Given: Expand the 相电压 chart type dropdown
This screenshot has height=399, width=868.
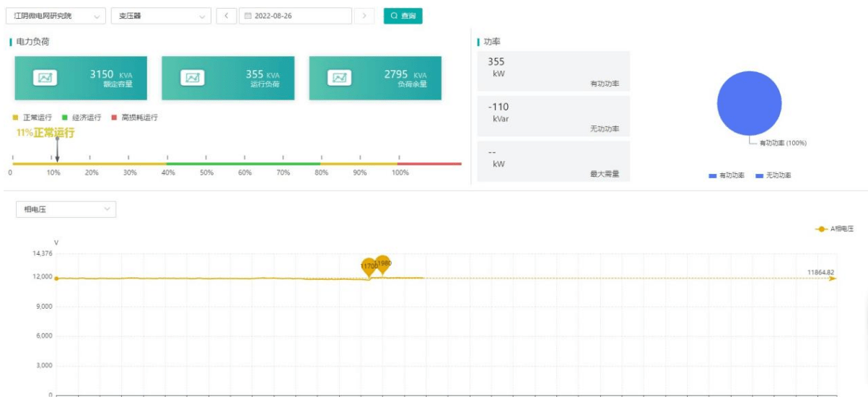Looking at the screenshot, I should [x=66, y=209].
